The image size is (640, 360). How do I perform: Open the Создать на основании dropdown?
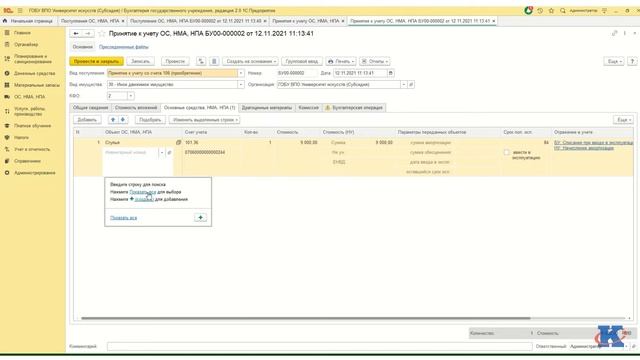(250, 61)
